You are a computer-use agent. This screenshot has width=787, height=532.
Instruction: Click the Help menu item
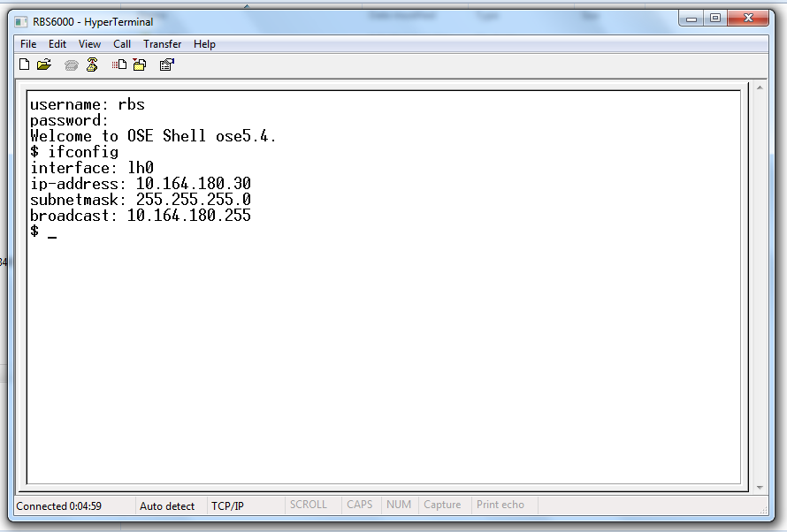click(204, 43)
